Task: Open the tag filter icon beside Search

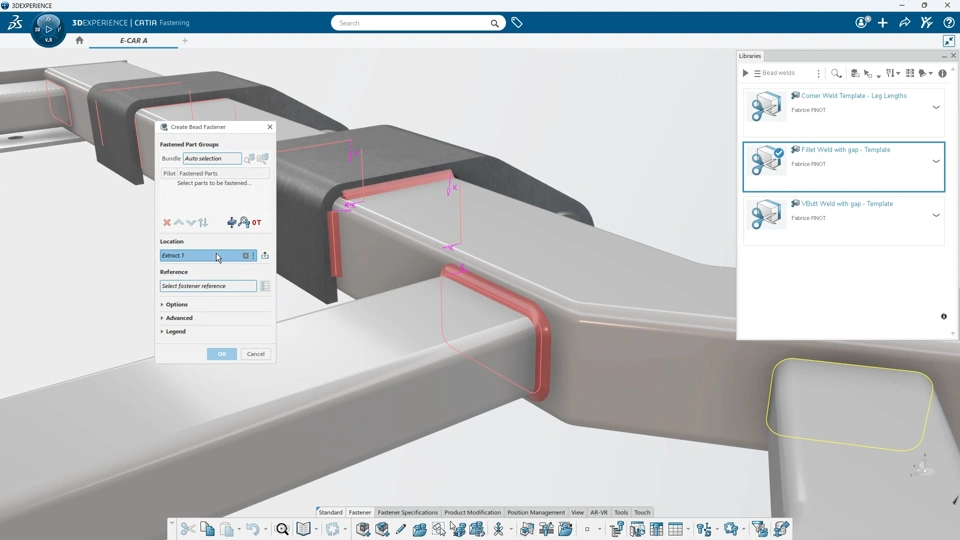Action: pos(517,23)
